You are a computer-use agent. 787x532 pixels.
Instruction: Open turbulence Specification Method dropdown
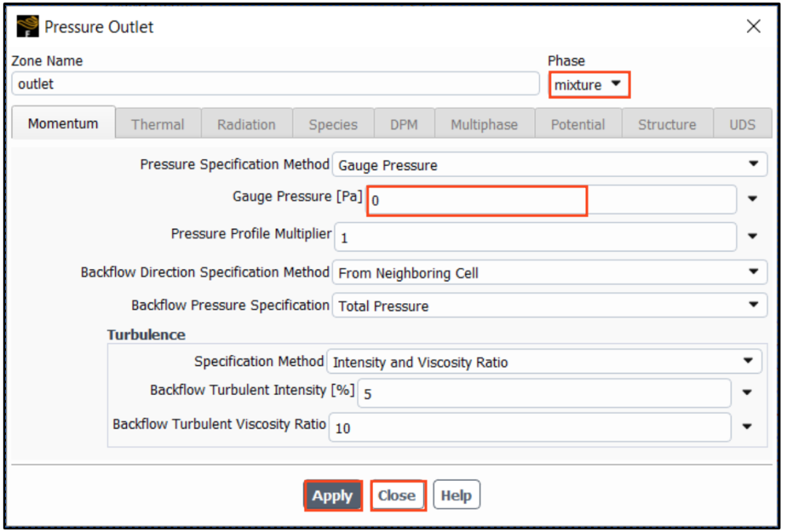[544, 361]
